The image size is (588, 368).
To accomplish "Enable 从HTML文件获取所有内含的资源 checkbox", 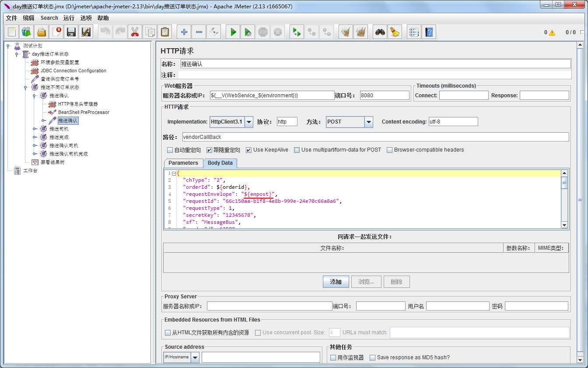I will (168, 333).
